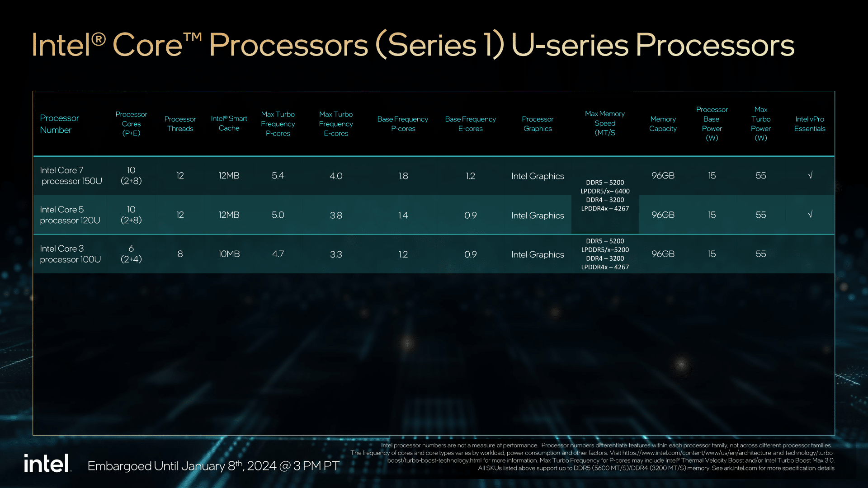The height and width of the screenshot is (488, 868).
Task: Click the Intel Core 5 processor 120U row
Action: [434, 214]
